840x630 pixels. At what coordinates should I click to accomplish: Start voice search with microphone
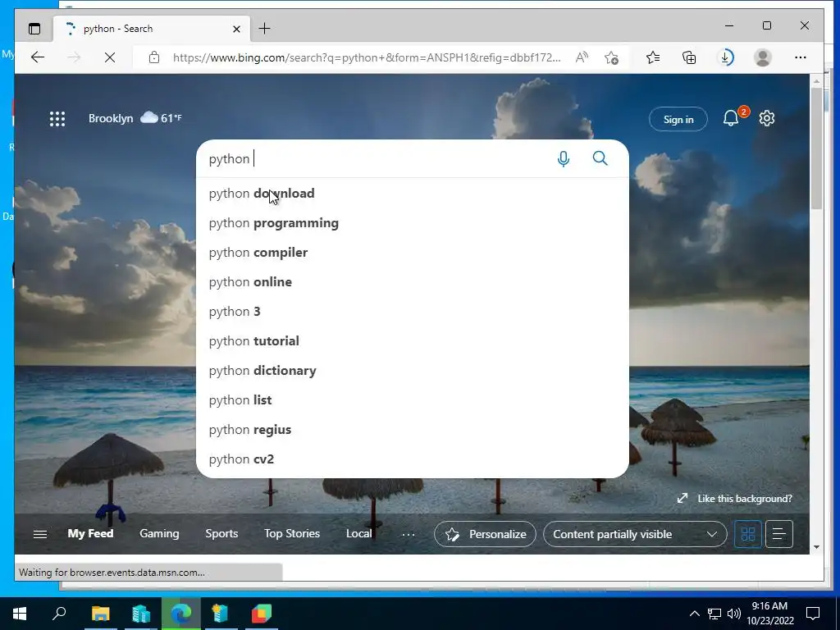563,158
